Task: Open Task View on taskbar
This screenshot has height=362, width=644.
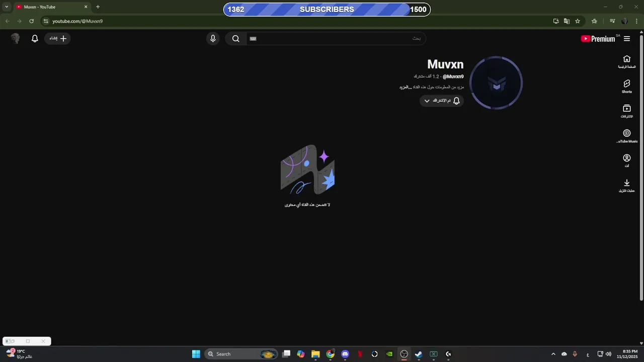Action: coord(286,354)
